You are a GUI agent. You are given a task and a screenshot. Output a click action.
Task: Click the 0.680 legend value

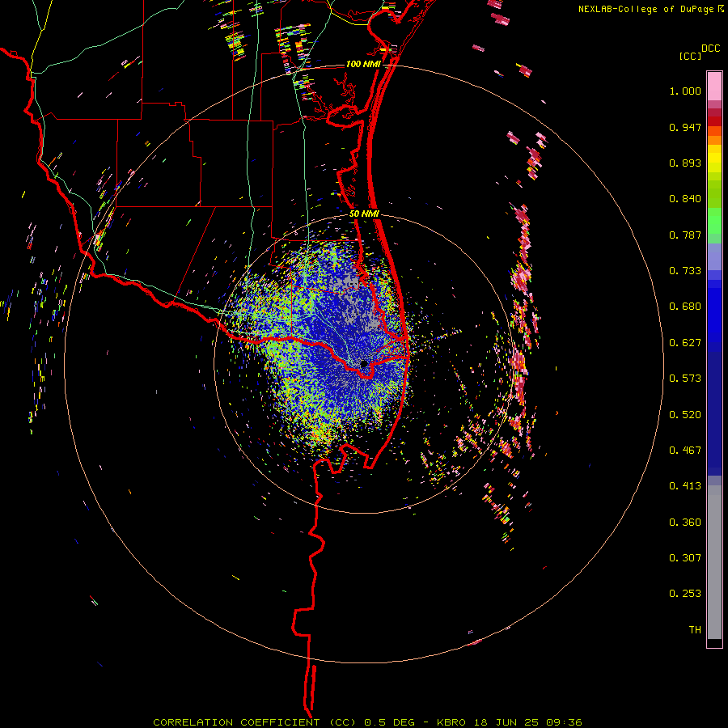point(685,307)
